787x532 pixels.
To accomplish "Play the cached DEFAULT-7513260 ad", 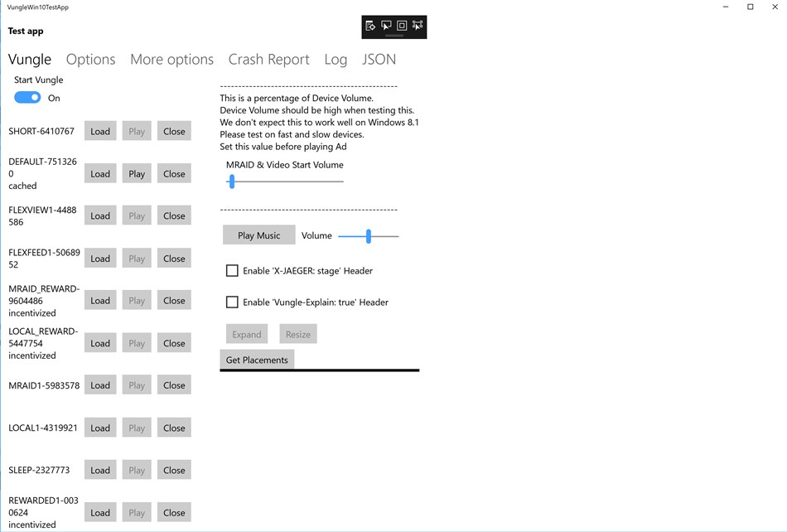I will (137, 174).
